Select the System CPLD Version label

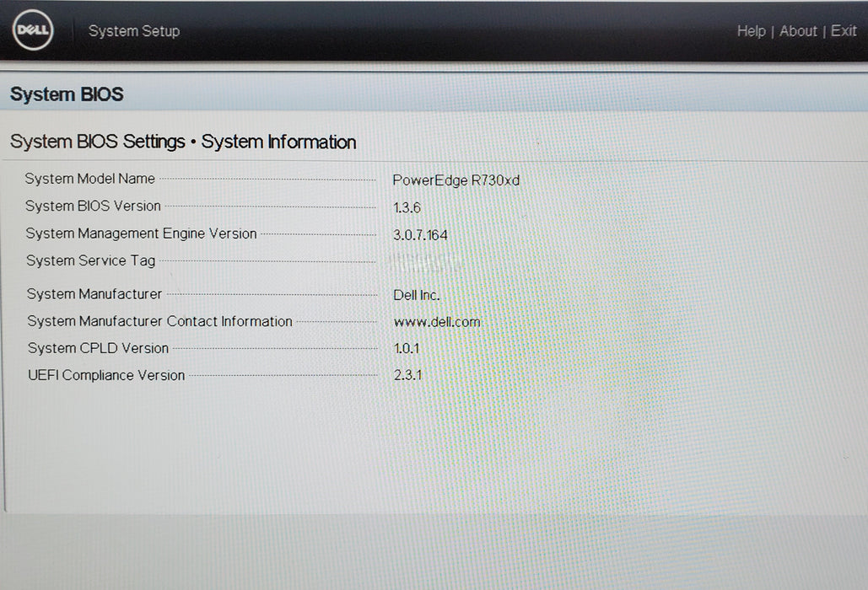(98, 348)
